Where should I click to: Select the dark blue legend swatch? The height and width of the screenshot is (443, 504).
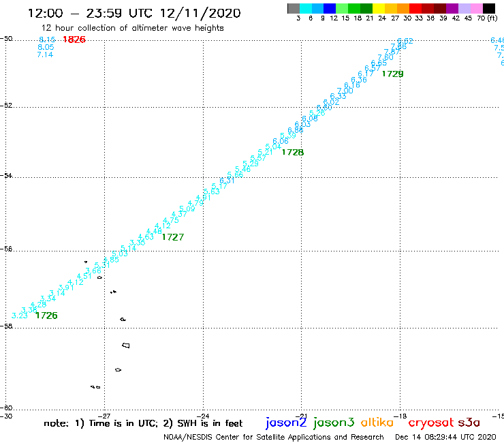click(330, 8)
